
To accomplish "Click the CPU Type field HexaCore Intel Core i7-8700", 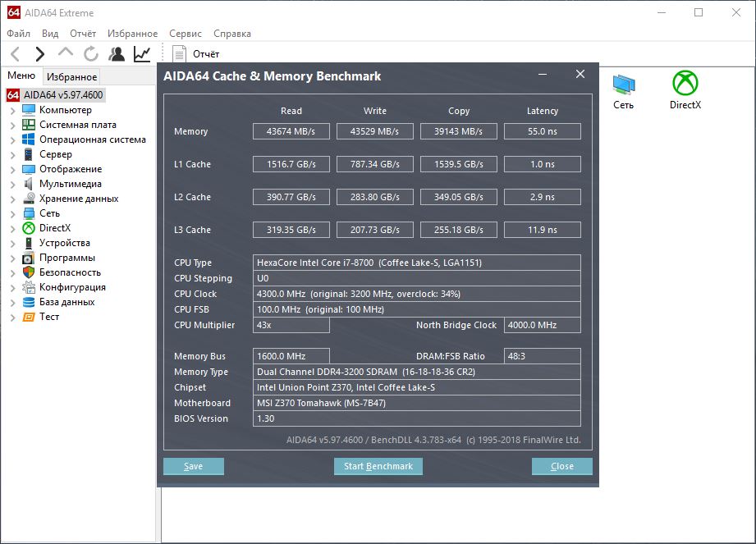I will [x=416, y=263].
